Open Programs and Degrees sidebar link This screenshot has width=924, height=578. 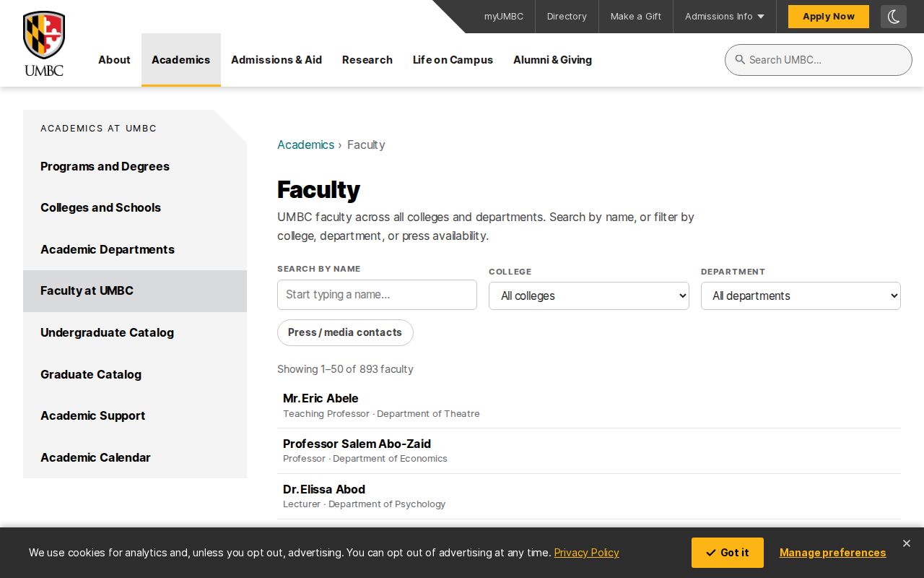(x=135, y=166)
